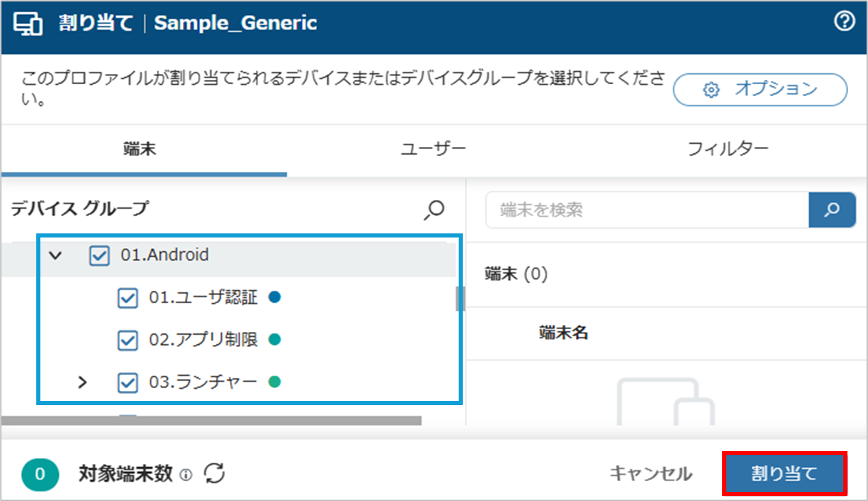The image size is (868, 501).
Task: Open the help question mark icon
Action: tap(845, 21)
